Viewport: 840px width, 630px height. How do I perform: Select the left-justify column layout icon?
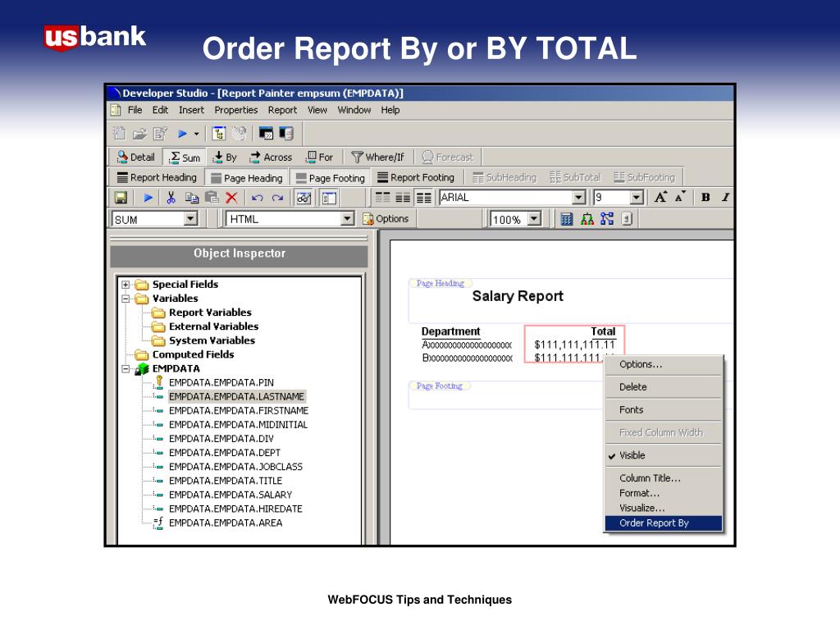[382, 198]
